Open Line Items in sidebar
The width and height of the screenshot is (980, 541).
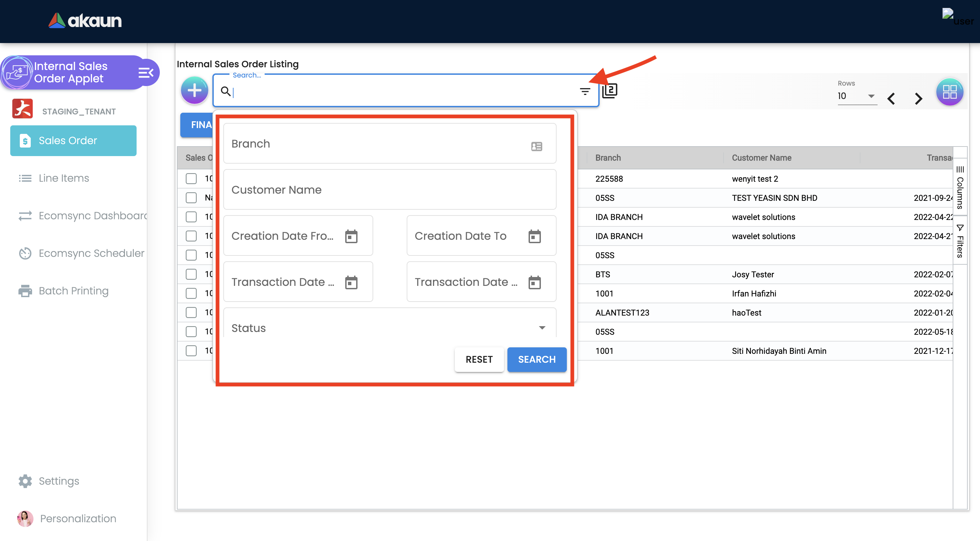pos(64,178)
